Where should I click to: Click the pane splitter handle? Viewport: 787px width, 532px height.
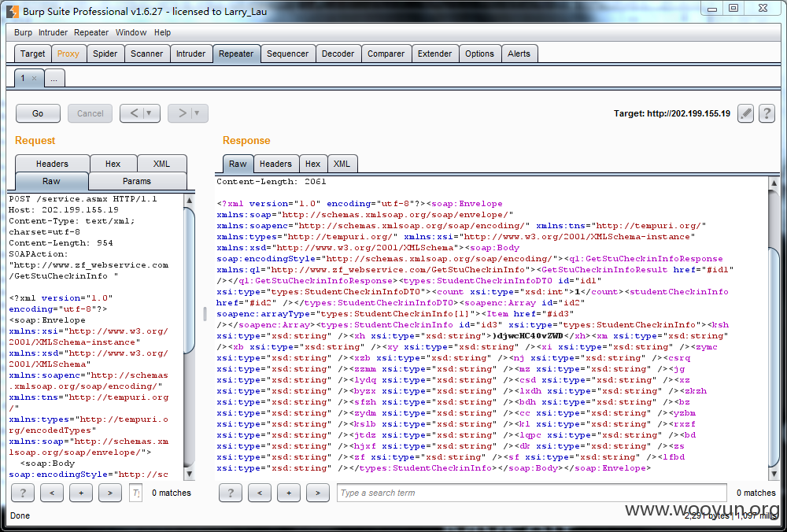(205, 314)
